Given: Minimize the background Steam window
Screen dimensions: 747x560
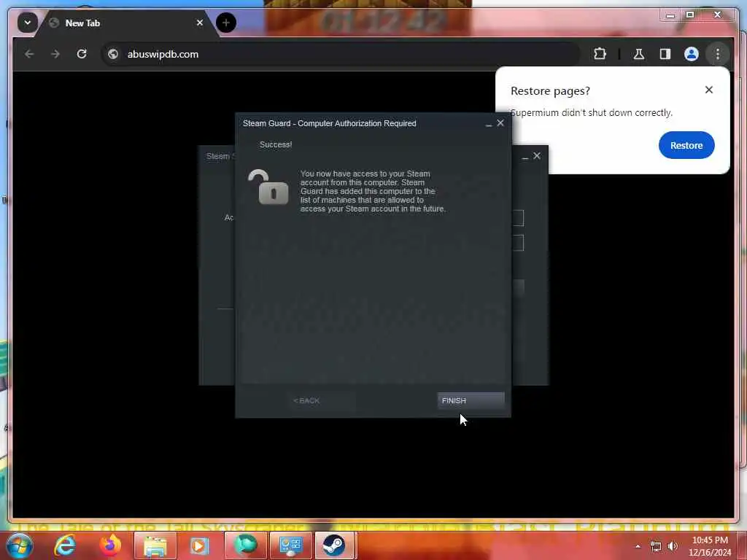Looking at the screenshot, I should pos(525,157).
